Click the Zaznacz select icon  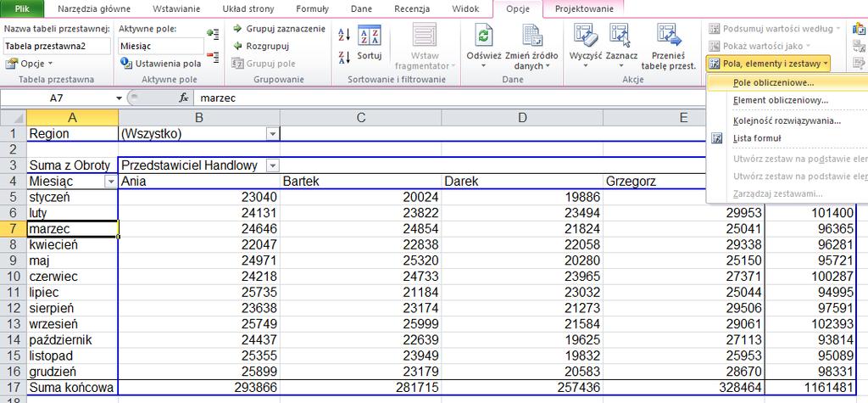pyautogui.click(x=621, y=36)
